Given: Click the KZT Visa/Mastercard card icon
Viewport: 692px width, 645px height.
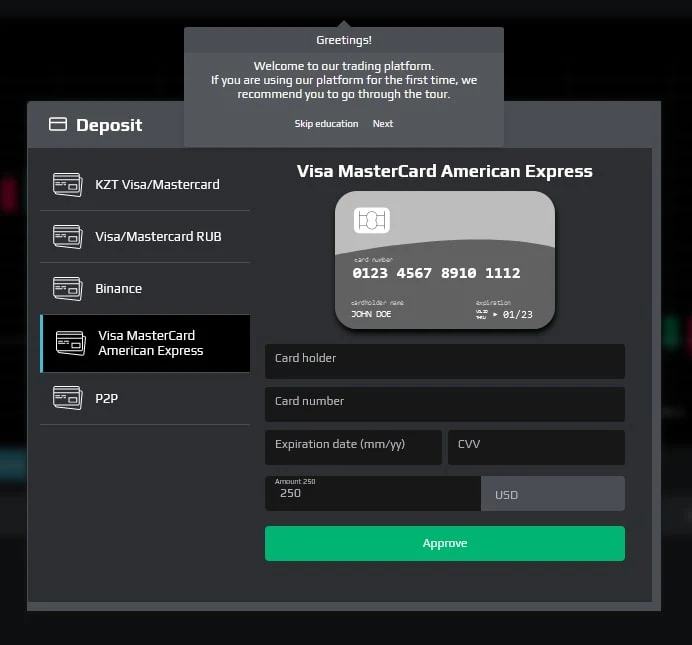Looking at the screenshot, I should (x=68, y=184).
